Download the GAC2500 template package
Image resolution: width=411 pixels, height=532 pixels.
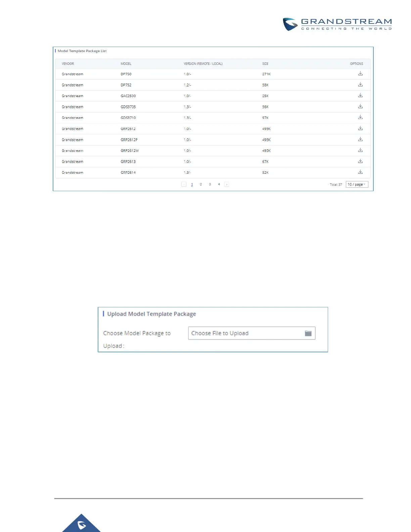pyautogui.click(x=360, y=95)
